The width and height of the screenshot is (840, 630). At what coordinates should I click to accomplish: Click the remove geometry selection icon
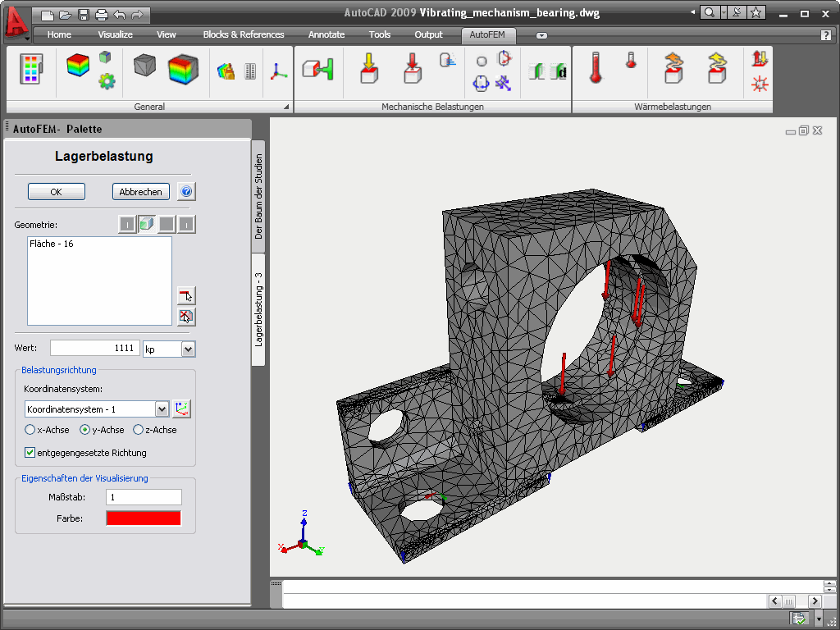coord(186,317)
